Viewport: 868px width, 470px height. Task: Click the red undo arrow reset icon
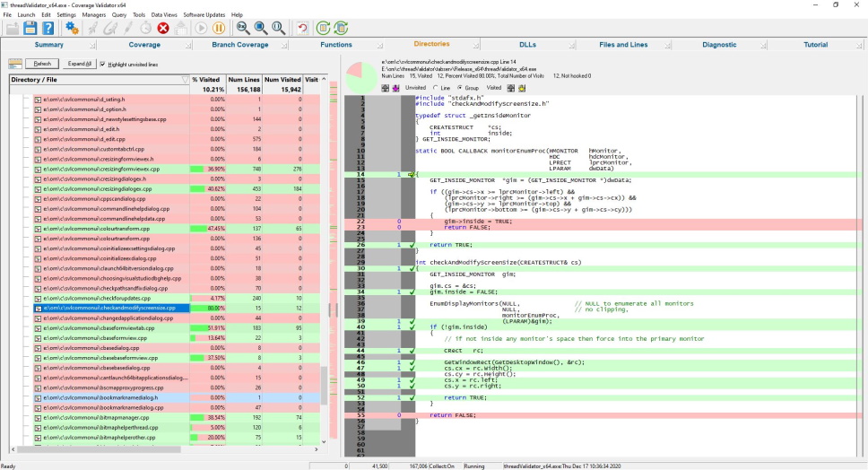pos(302,28)
